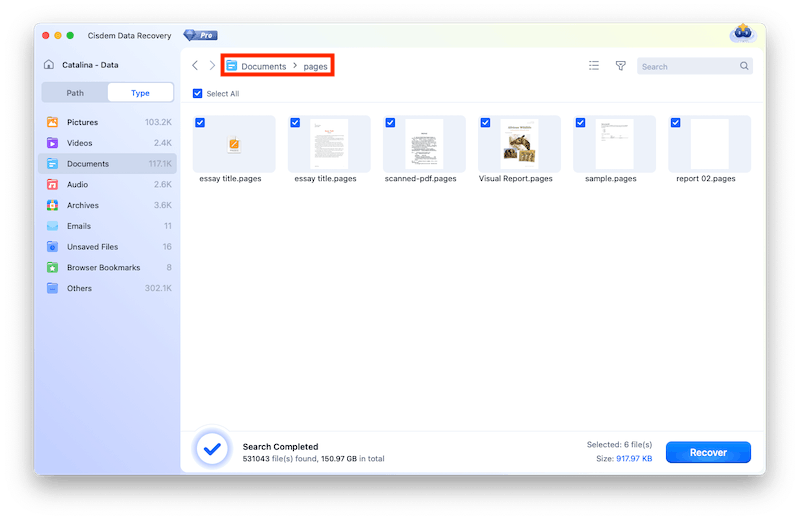The width and height of the screenshot is (800, 520).
Task: Open scanned-pdf.pages thumbnail
Action: pyautogui.click(x=424, y=144)
